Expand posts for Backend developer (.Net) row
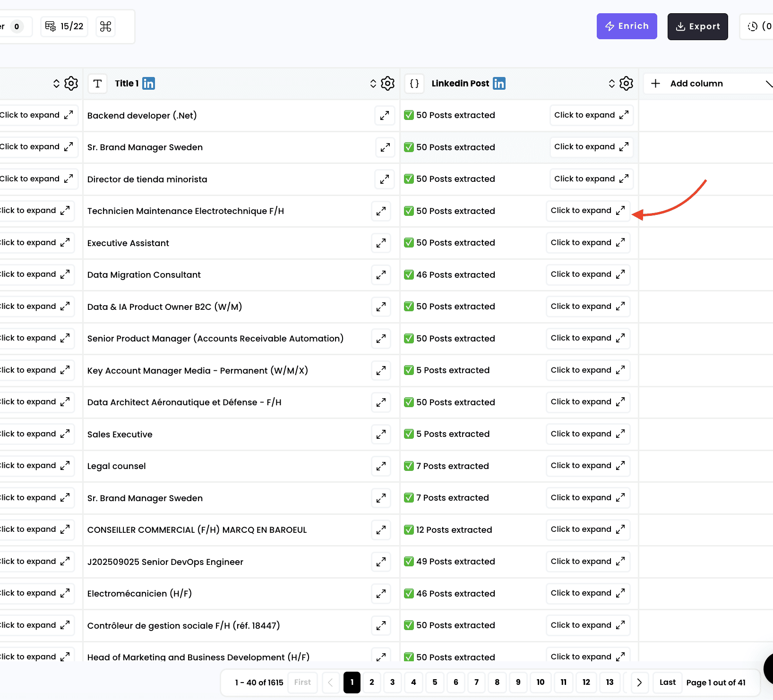This screenshot has width=773, height=700. 592,115
